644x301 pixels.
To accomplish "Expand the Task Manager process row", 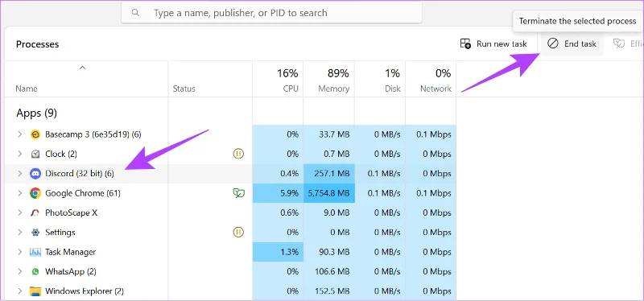I will click(19, 252).
